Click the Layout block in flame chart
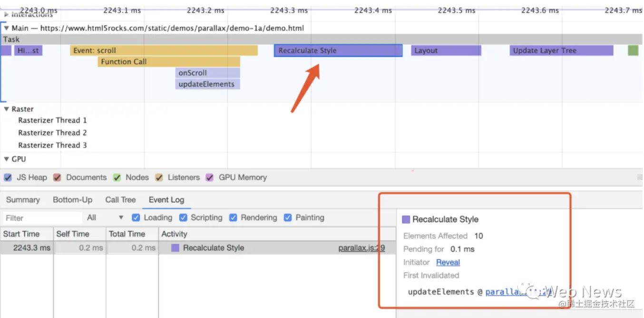 pyautogui.click(x=446, y=50)
